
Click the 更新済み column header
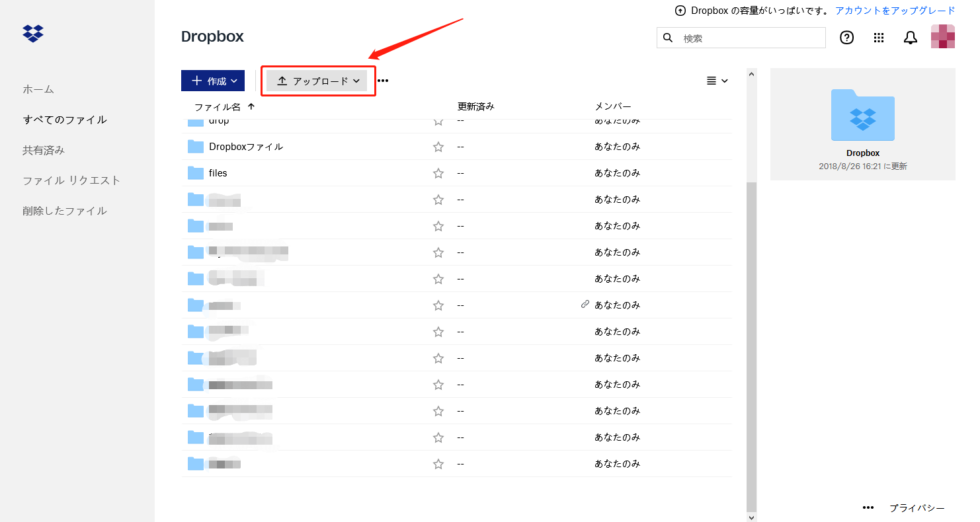point(476,106)
